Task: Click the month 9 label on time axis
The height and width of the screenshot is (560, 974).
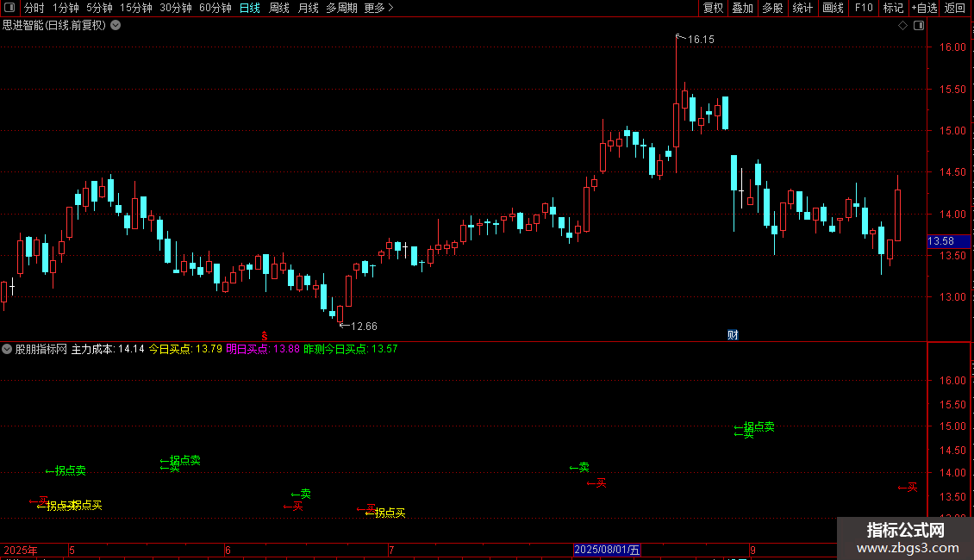Action: [x=752, y=550]
